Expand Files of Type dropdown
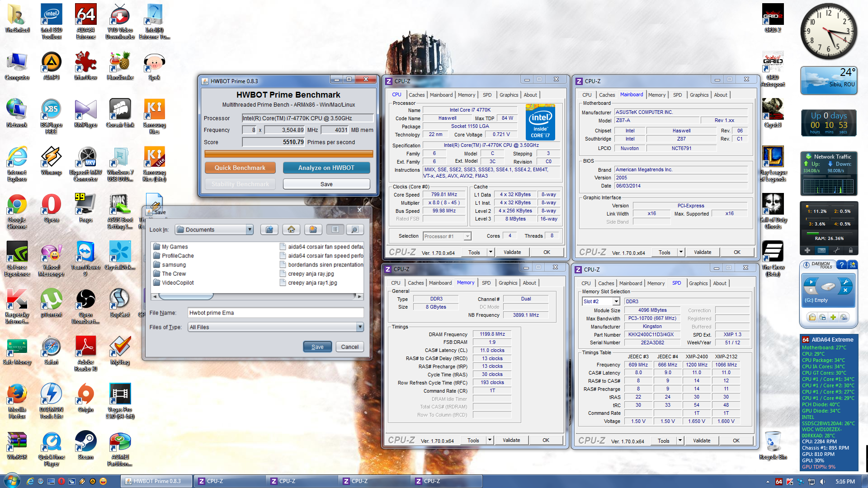The height and width of the screenshot is (488, 868). click(360, 327)
